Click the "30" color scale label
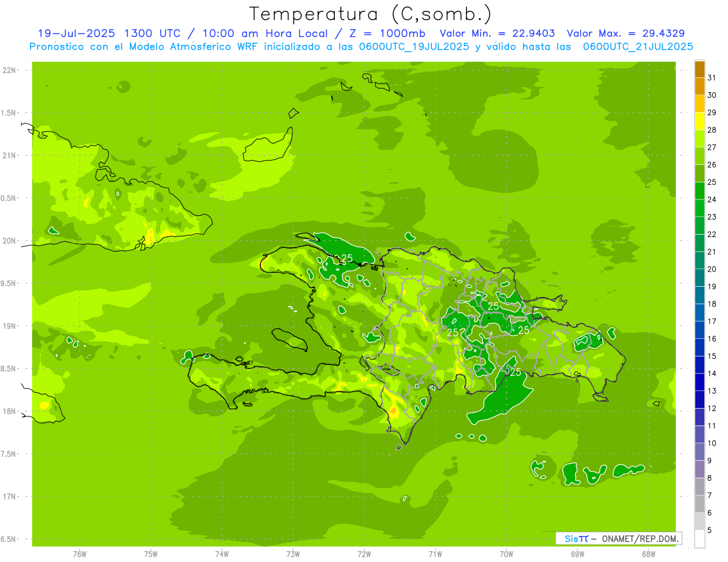728x562 pixels. (712, 95)
